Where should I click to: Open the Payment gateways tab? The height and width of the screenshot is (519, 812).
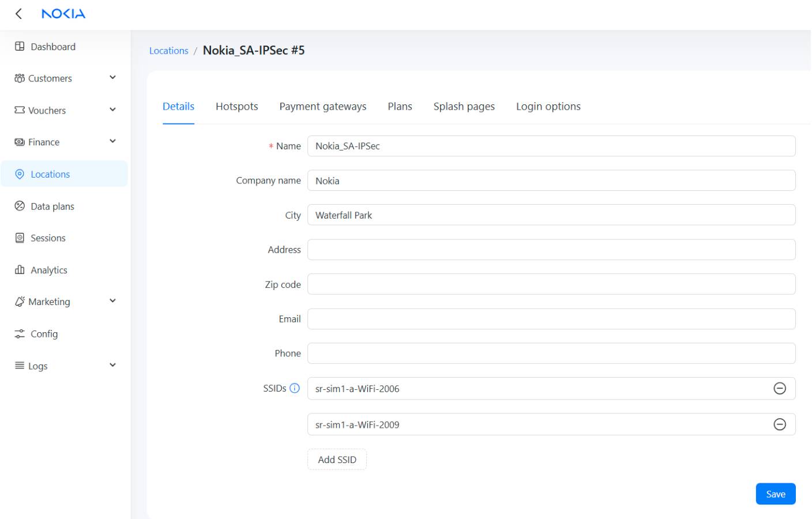[323, 106]
